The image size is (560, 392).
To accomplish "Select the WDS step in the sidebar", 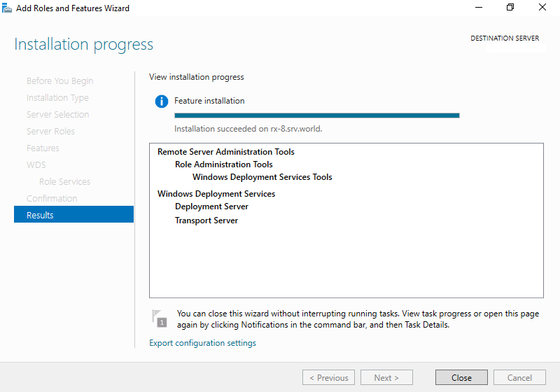I will tap(36, 165).
